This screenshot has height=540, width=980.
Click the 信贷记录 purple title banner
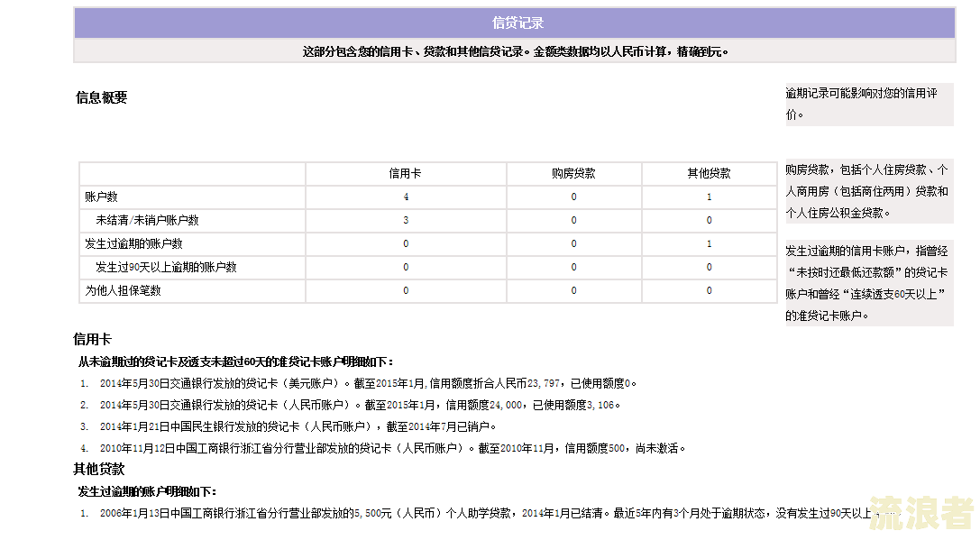tap(515, 23)
